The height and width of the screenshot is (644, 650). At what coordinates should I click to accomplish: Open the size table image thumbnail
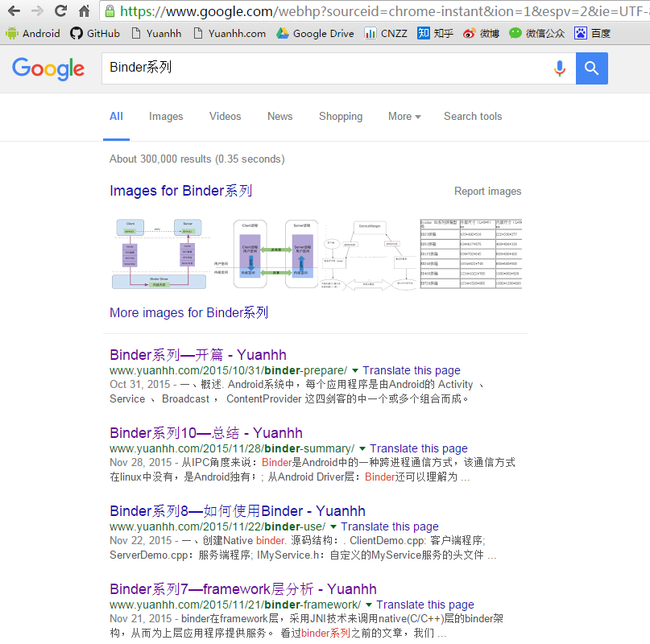coord(471,254)
